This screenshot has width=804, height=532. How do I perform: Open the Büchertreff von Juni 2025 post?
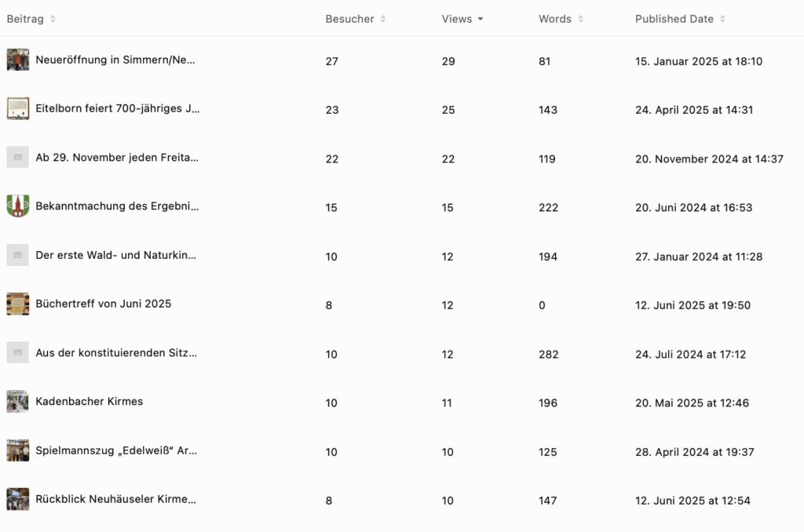pyautogui.click(x=103, y=304)
